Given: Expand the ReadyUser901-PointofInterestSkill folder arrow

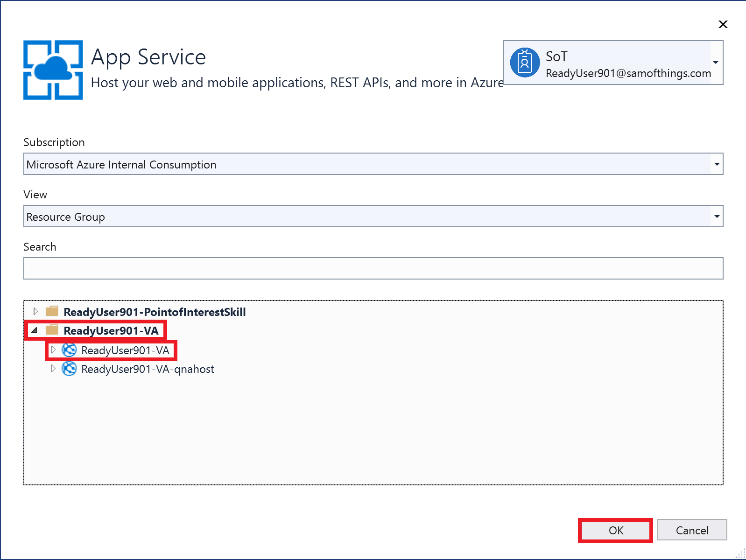Looking at the screenshot, I should tap(35, 311).
